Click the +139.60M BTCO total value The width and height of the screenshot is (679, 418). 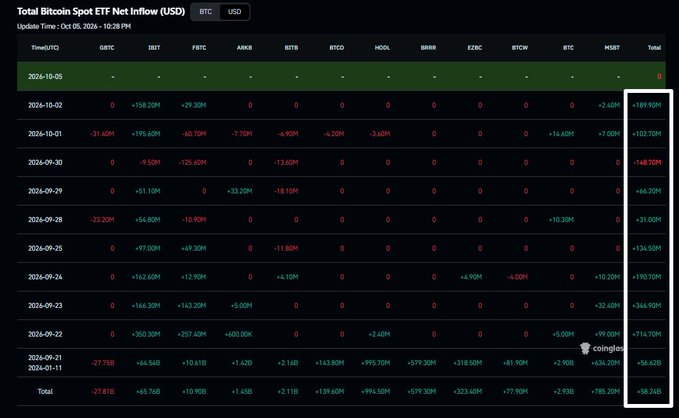(330, 391)
